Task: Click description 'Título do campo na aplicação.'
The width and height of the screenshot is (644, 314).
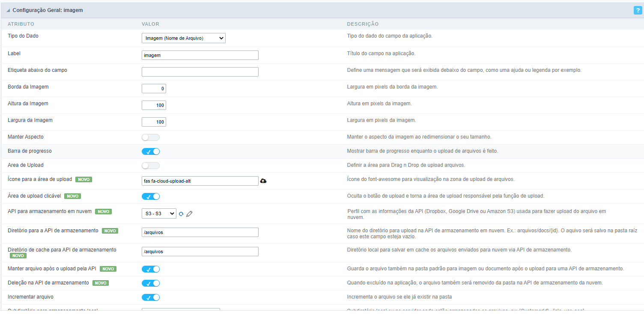Action: pos(382,53)
